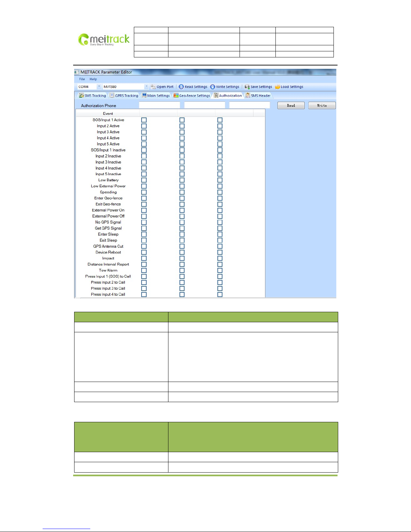Click the Open Port plug icon
This screenshot has width=411, height=532.
point(153,87)
